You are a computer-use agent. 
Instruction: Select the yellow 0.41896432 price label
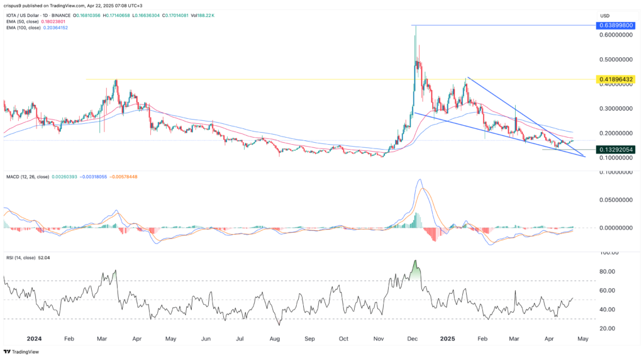coord(616,79)
